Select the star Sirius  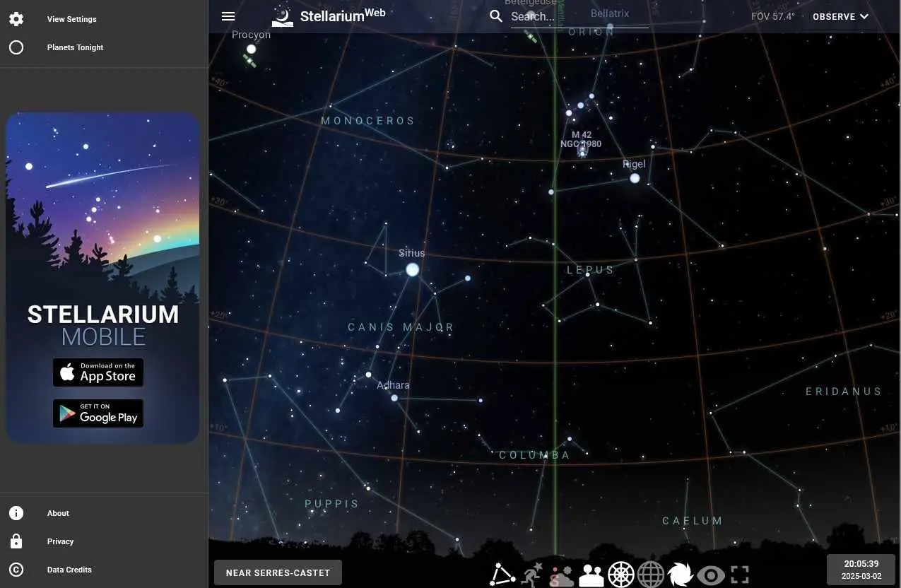[x=413, y=269]
